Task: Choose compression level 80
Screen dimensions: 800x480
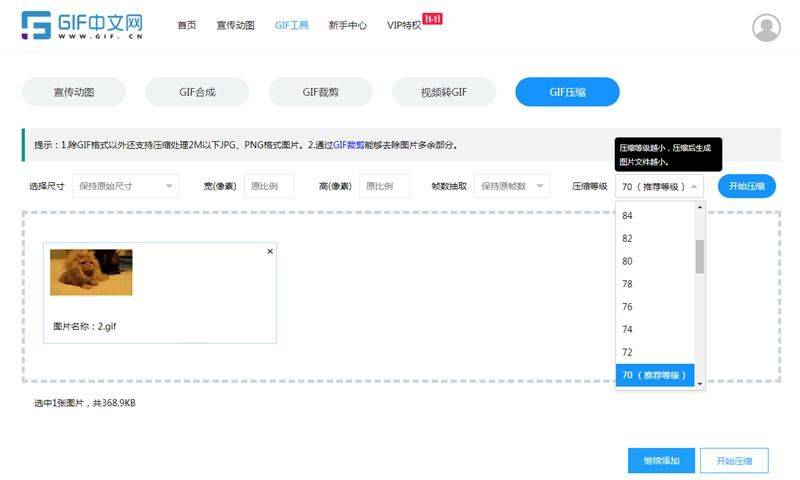Action: [655, 261]
